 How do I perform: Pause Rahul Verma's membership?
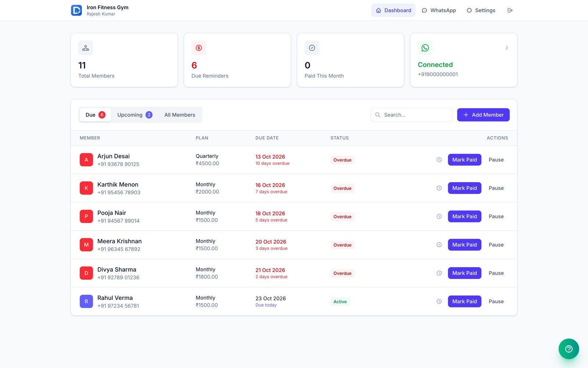pos(496,301)
